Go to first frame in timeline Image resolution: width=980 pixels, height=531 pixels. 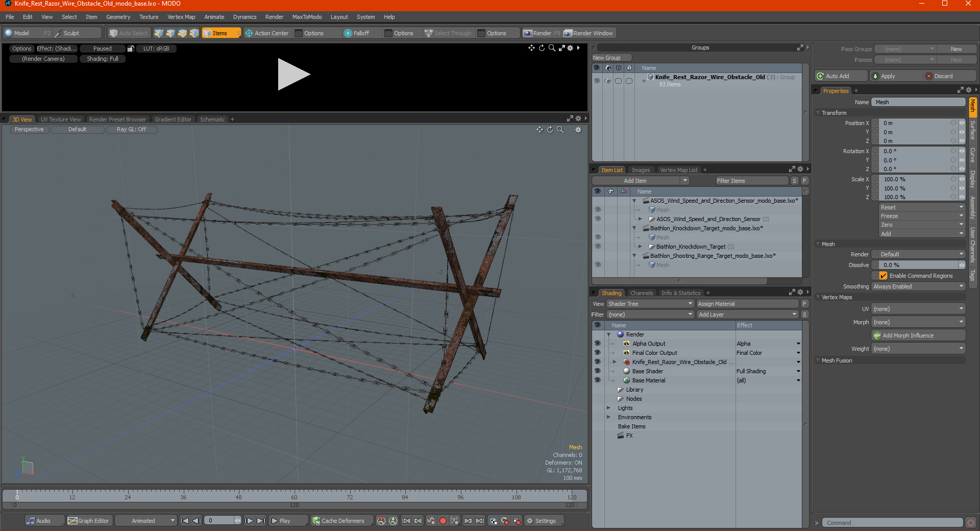pyautogui.click(x=185, y=521)
